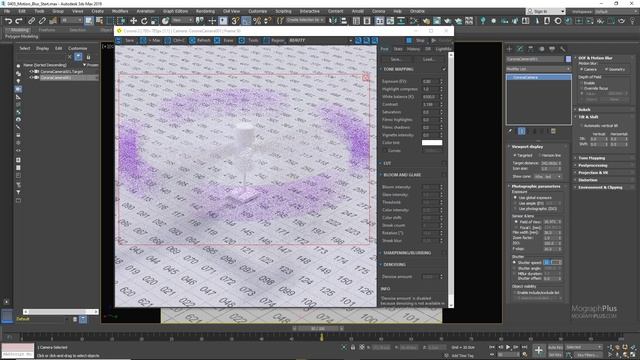
Task: Toggle visibility eye of CoronaCamera001.Target
Action: point(31,71)
